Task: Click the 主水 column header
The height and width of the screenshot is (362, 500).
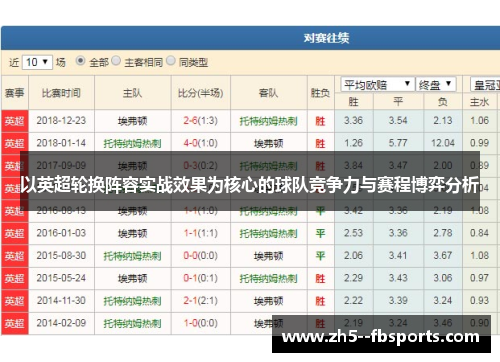Action: 479,102
